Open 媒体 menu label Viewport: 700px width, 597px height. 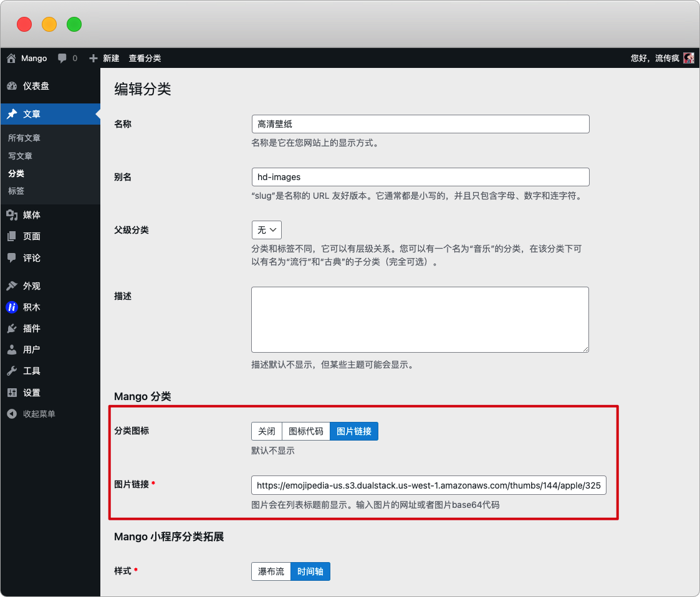[32, 215]
